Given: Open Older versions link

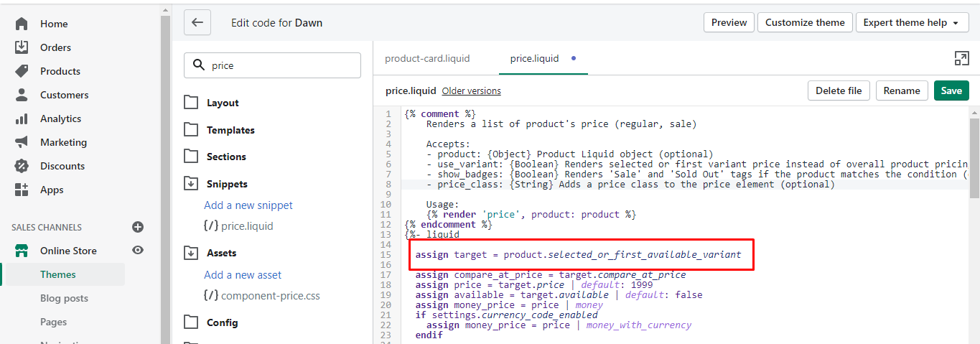Looking at the screenshot, I should click(471, 91).
